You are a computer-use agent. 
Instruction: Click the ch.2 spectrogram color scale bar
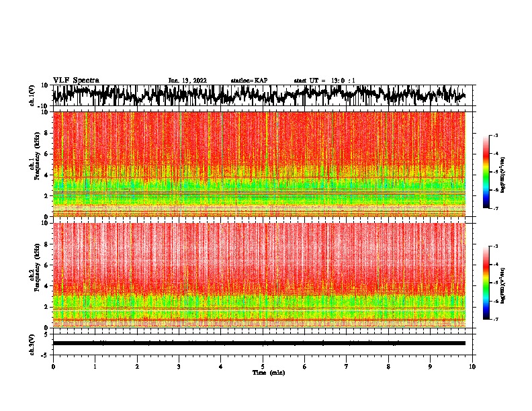click(x=486, y=283)
